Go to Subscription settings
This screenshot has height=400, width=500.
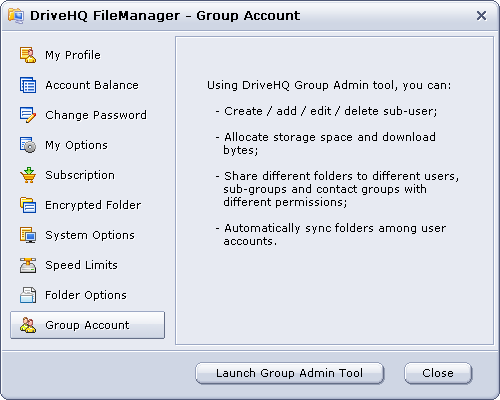pyautogui.click(x=80, y=175)
